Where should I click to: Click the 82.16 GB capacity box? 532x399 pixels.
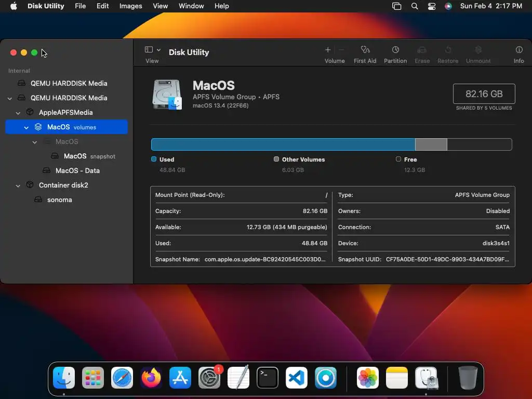tap(484, 94)
